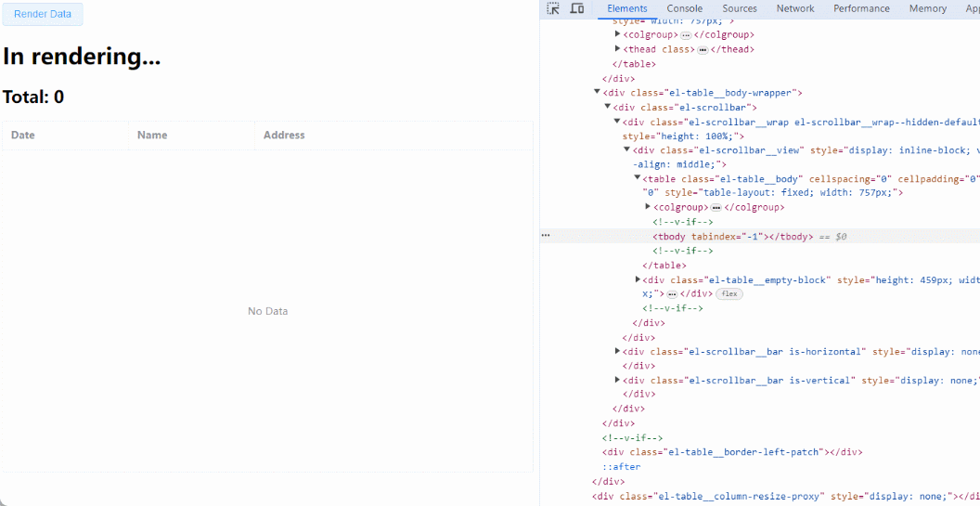Screen dimensions: 980x506
Task: Activate the element inspector picker icon
Action: click(x=553, y=8)
